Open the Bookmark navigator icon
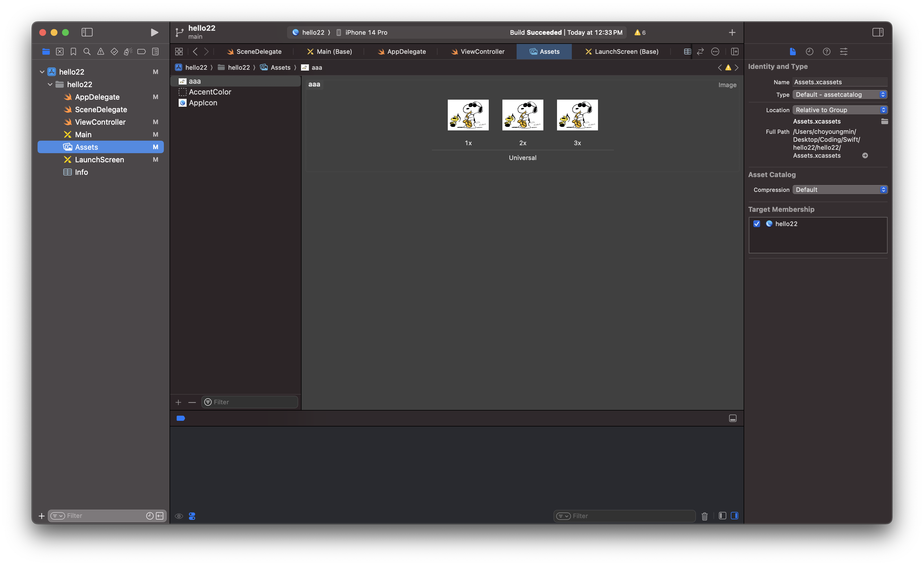 click(73, 52)
